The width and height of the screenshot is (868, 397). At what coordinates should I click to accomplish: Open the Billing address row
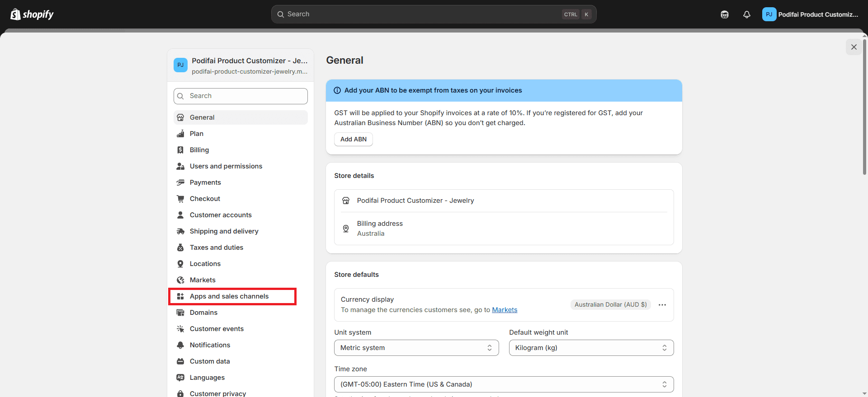[x=504, y=229]
